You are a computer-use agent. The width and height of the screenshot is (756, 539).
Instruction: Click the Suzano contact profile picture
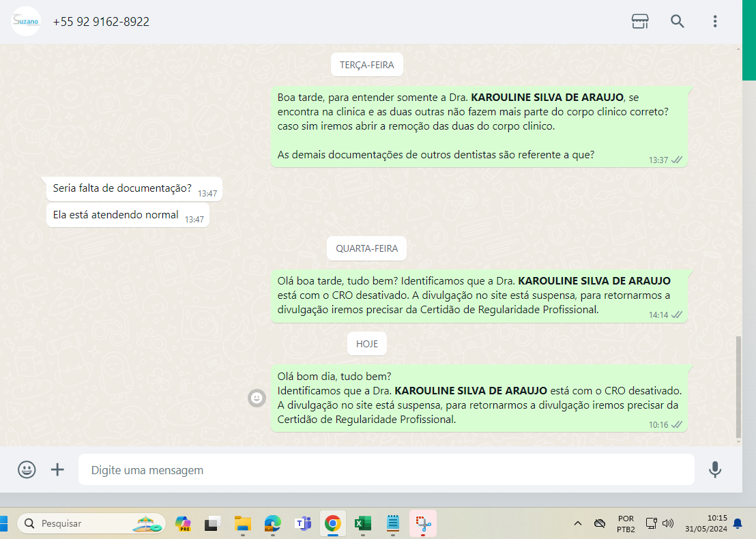[26, 21]
